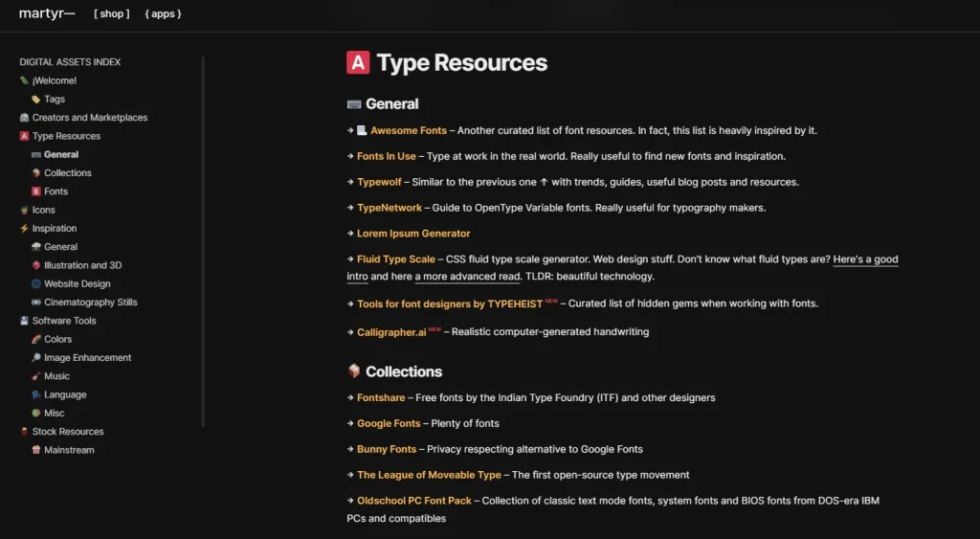
Task: Click the keyboard icon beside the General heading
Action: [354, 104]
